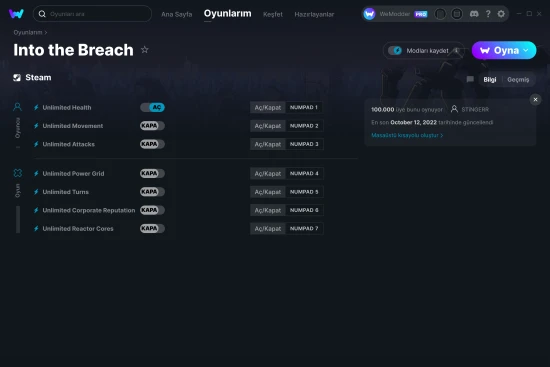Click the second round icon after the PRO badge
The width and height of the screenshot is (550, 367).
coord(457,14)
